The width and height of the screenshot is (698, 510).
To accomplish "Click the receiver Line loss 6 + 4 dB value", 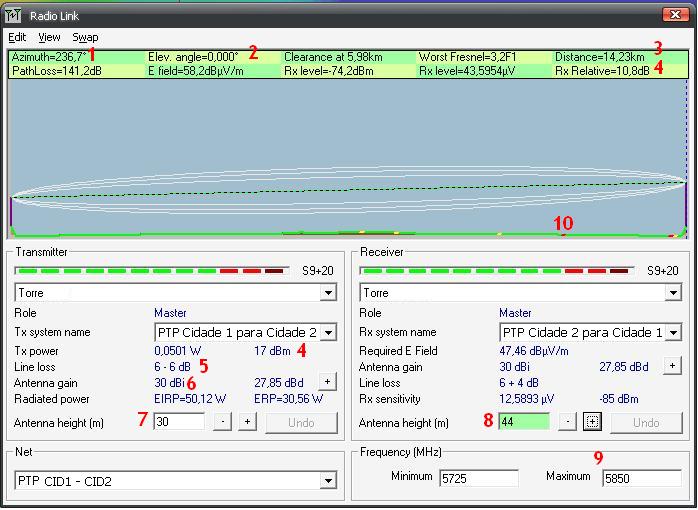I will (519, 383).
